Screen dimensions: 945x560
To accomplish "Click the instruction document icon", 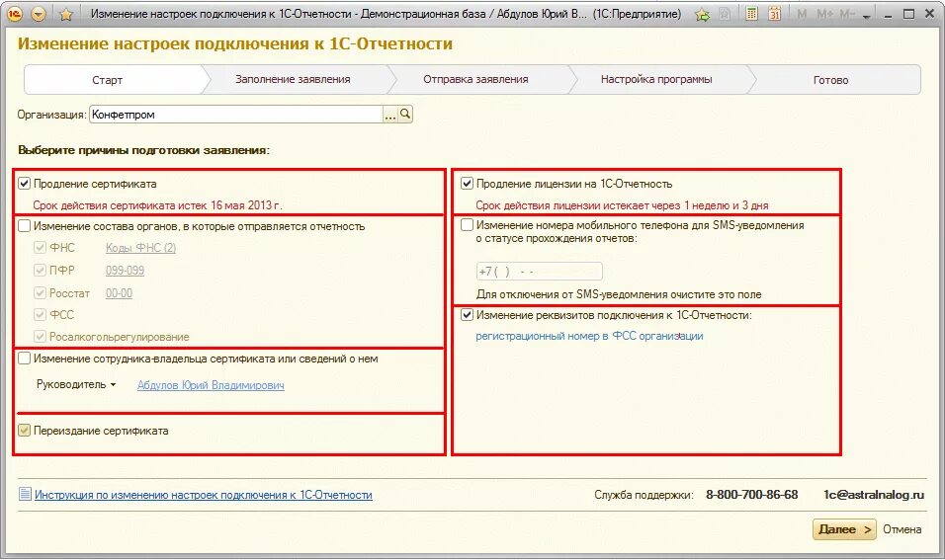I will point(25,495).
